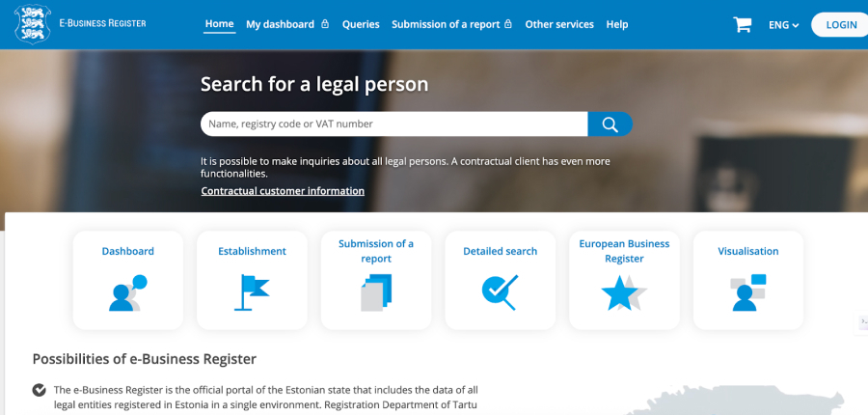Screen dimensions: 868x415
Task: Click the E-Business Register title text
Action: click(103, 23)
